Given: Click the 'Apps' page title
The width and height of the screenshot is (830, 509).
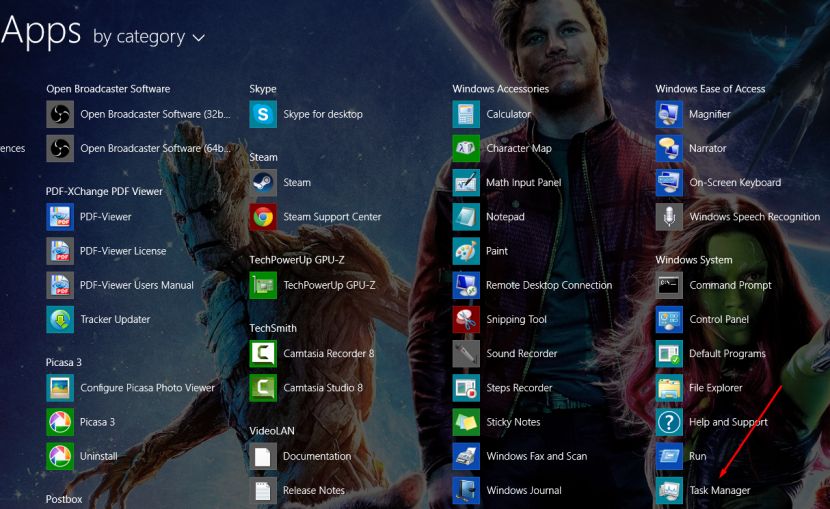Looking at the screenshot, I should (41, 31).
